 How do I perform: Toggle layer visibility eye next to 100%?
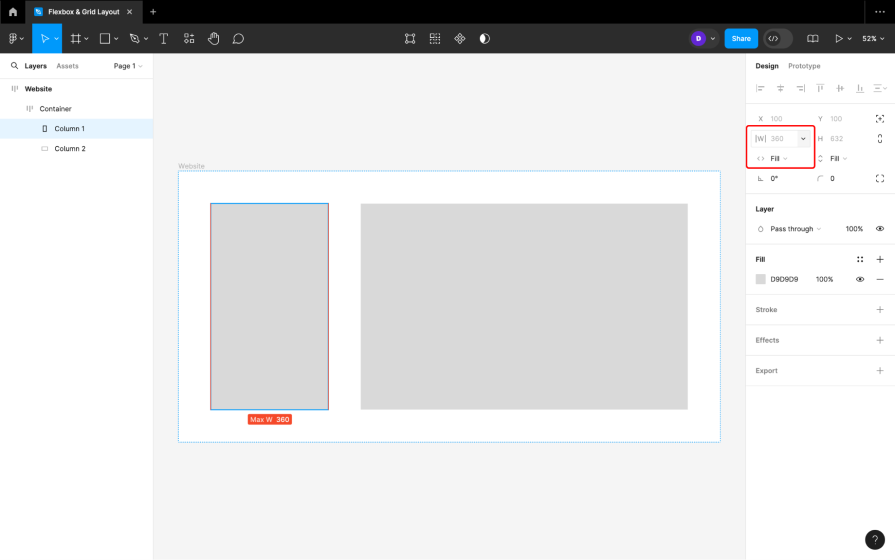pos(880,229)
